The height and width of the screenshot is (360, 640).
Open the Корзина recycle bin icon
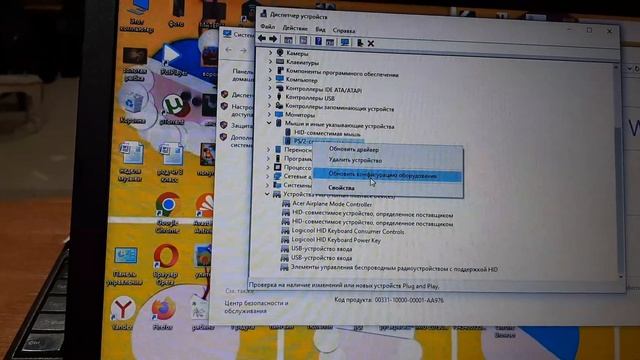(x=132, y=107)
